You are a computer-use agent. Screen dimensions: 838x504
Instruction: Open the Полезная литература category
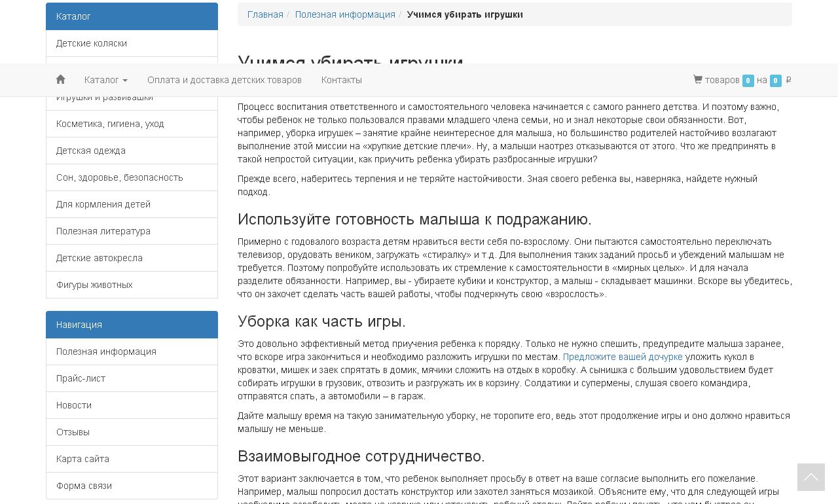pos(132,231)
